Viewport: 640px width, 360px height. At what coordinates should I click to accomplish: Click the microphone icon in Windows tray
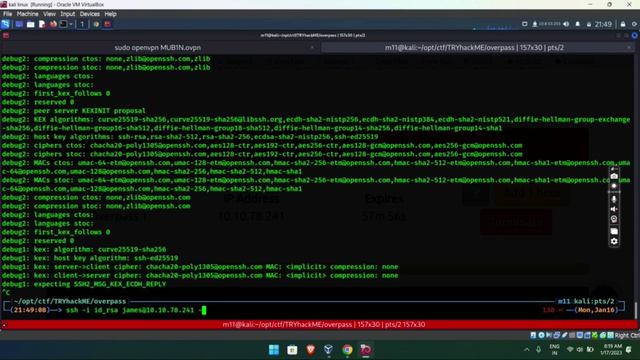coord(538,350)
